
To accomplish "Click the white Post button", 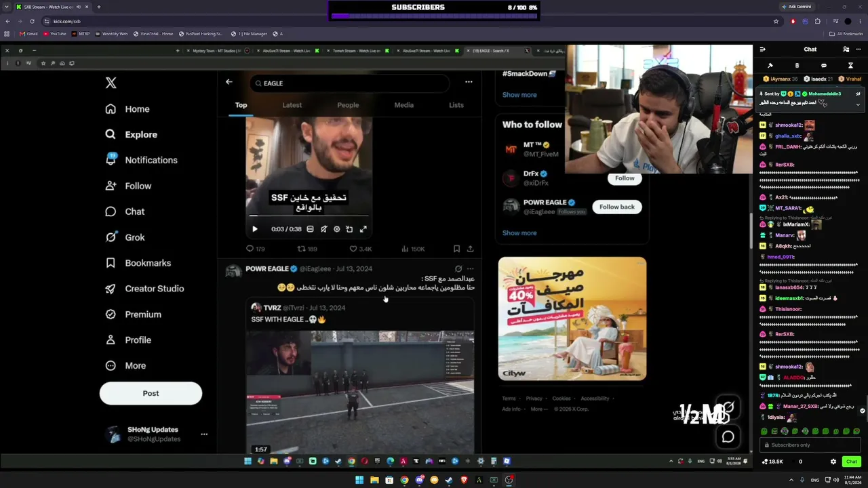I will click(151, 394).
